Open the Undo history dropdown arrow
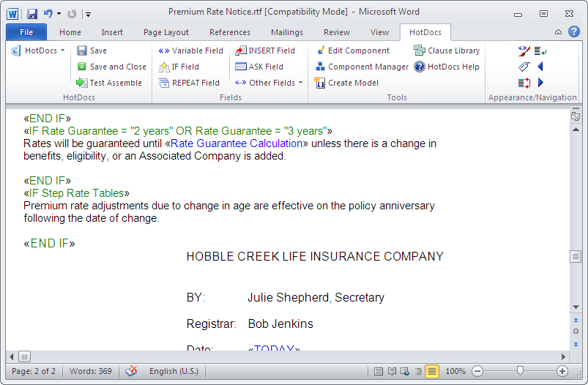The width and height of the screenshot is (588, 385). pos(59,14)
